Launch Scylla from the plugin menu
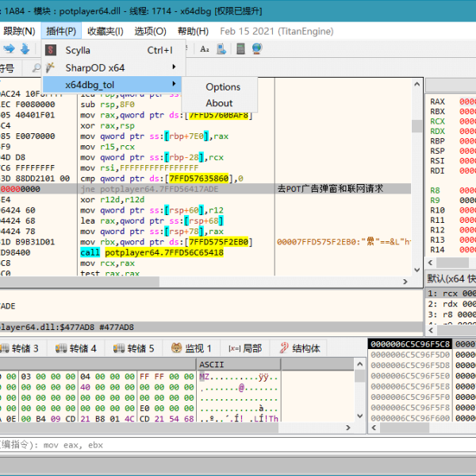 [x=113, y=50]
